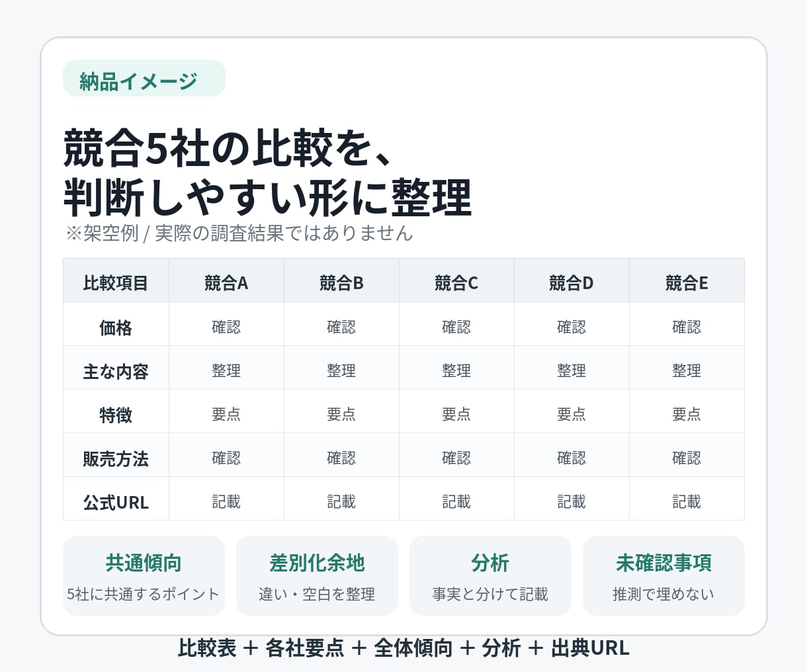The height and width of the screenshot is (672, 807).
Task: Click 整理 cell for 競合B in 主な内容 row
Action: pos(341,368)
